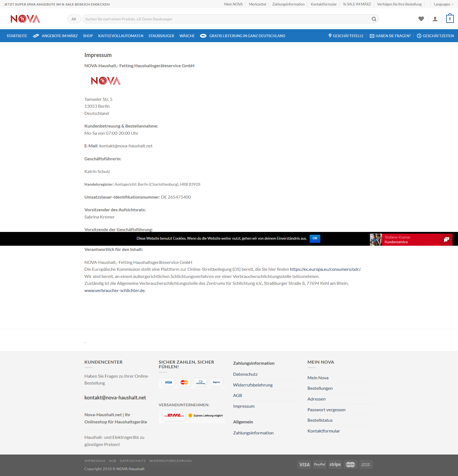Open Impressum in footer column
Image resolution: width=458 pixels, height=476 pixels.
point(244,406)
